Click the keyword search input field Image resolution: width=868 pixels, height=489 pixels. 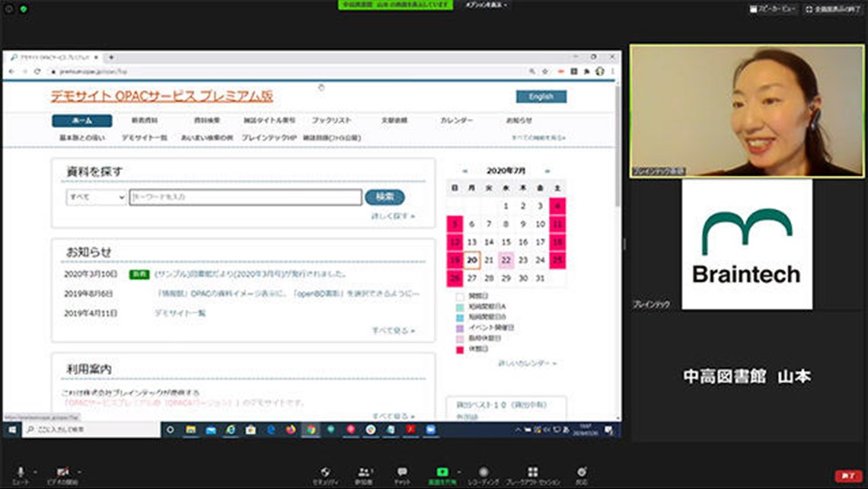(x=245, y=197)
